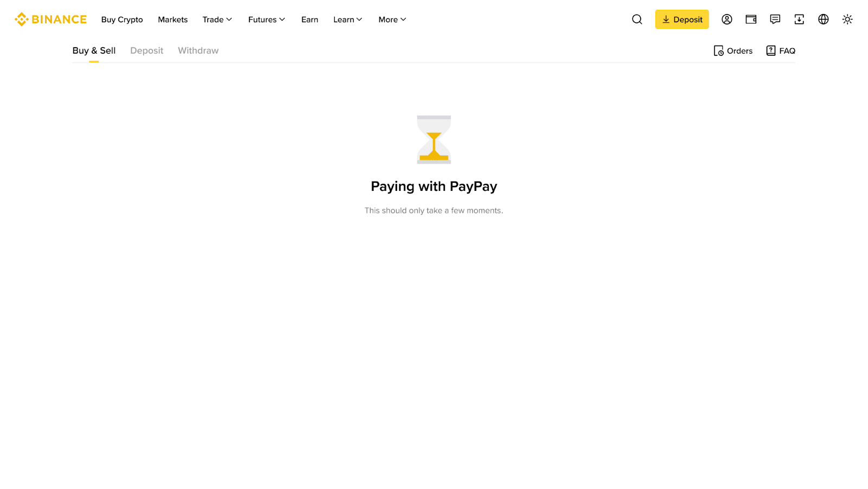
Task: Expand the Trade dropdown menu
Action: click(x=217, y=20)
